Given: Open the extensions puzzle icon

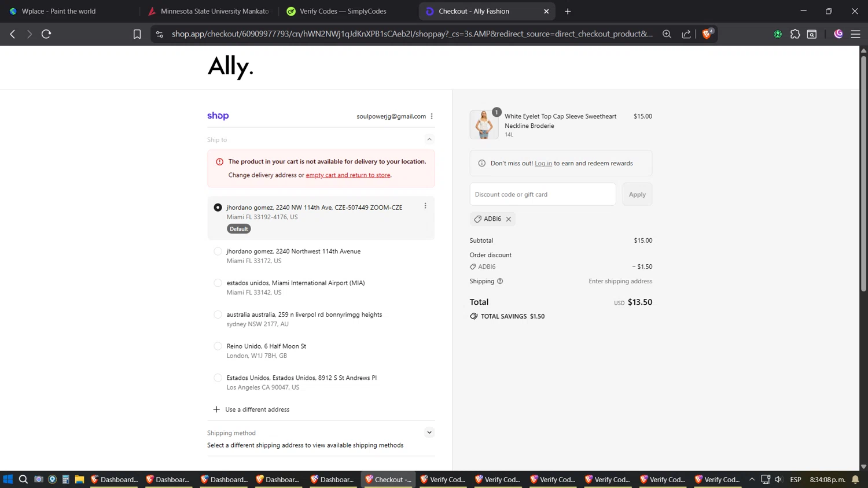Looking at the screenshot, I should coord(795,34).
